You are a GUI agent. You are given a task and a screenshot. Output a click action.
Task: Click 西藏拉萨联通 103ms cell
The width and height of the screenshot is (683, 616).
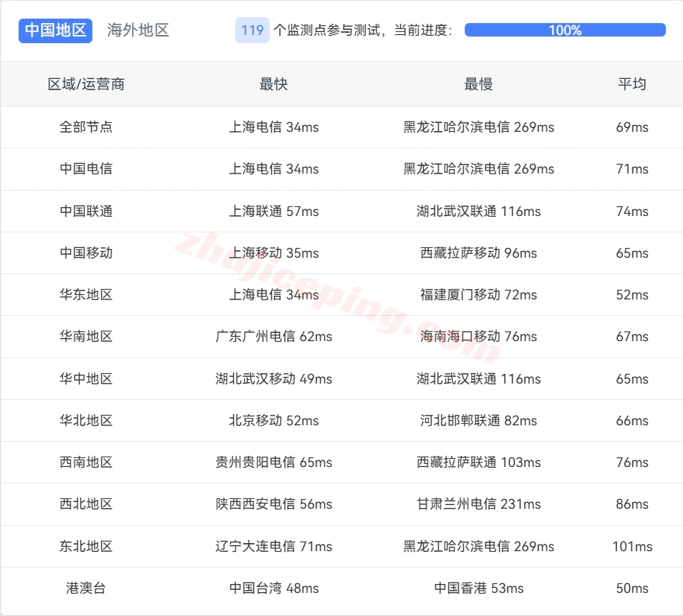click(478, 463)
